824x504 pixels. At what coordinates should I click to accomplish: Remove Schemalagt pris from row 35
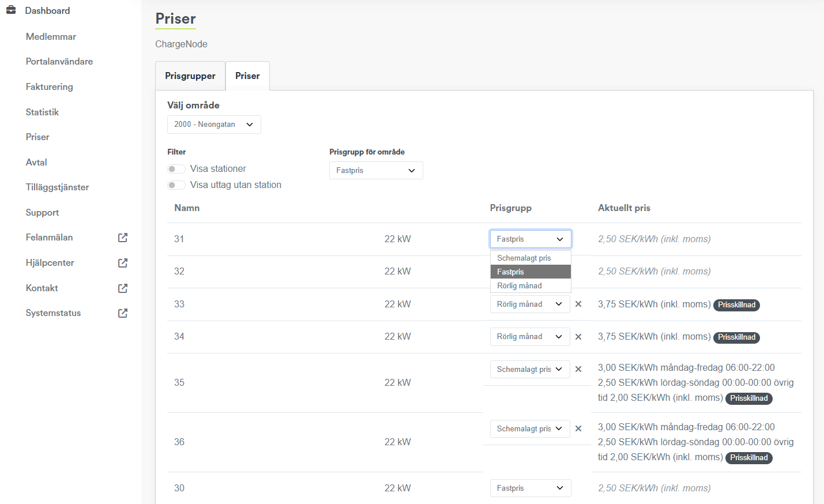click(x=578, y=369)
